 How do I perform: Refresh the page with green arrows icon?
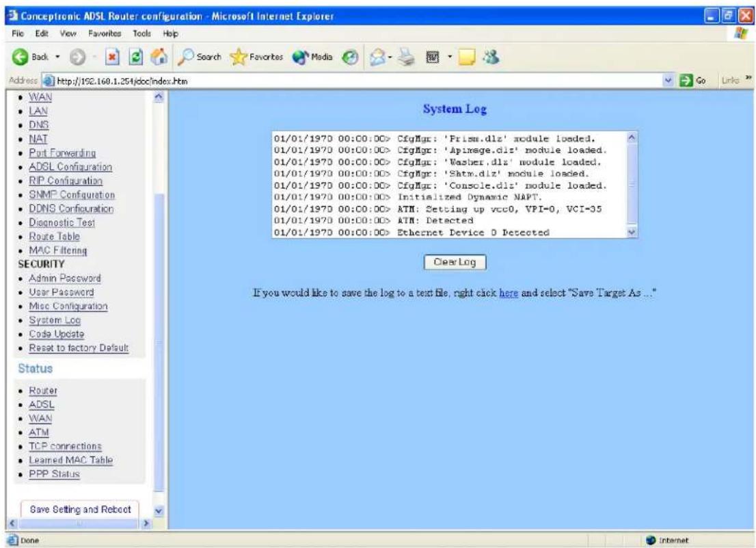[x=137, y=57]
